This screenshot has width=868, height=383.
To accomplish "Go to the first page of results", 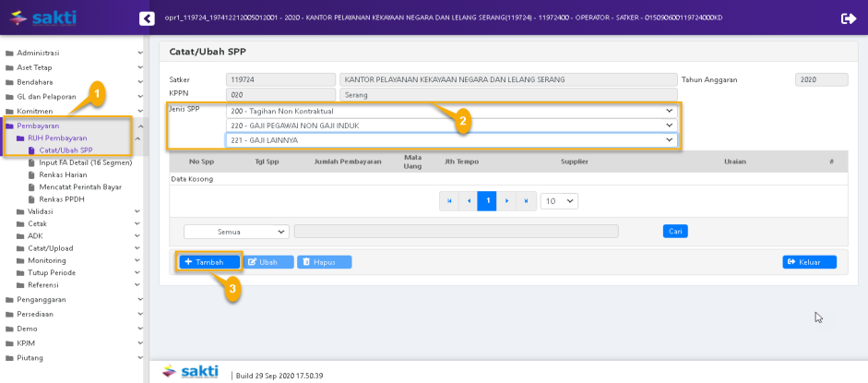I will [449, 200].
